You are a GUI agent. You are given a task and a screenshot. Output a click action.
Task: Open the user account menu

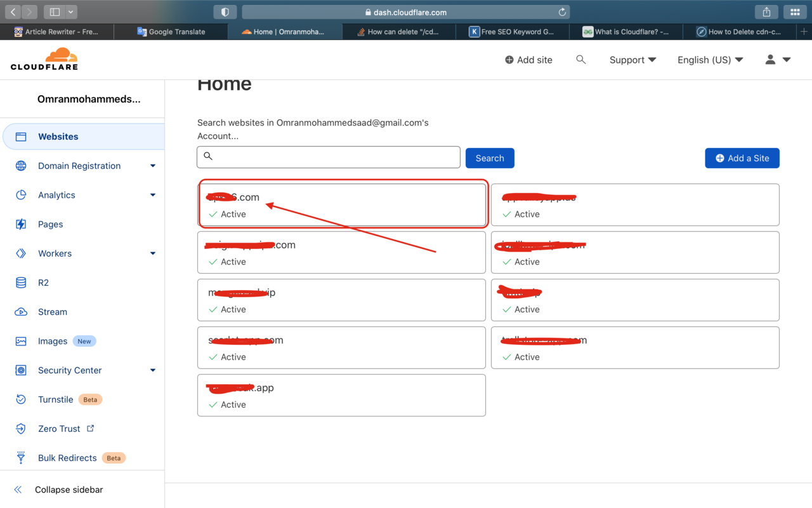(x=778, y=60)
